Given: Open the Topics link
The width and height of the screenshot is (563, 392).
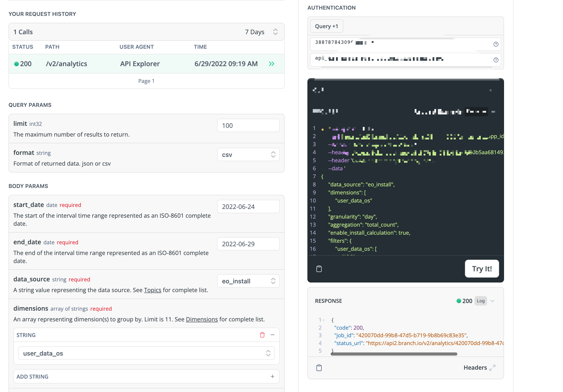Looking at the screenshot, I should (x=153, y=290).
